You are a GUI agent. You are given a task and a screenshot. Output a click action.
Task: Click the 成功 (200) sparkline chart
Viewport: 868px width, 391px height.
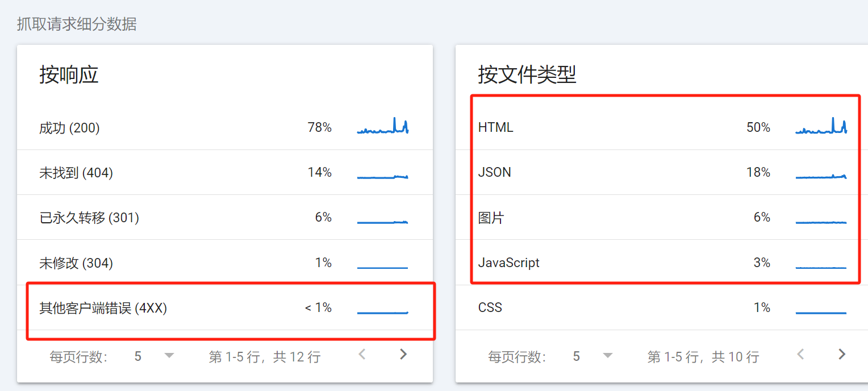coord(383,126)
